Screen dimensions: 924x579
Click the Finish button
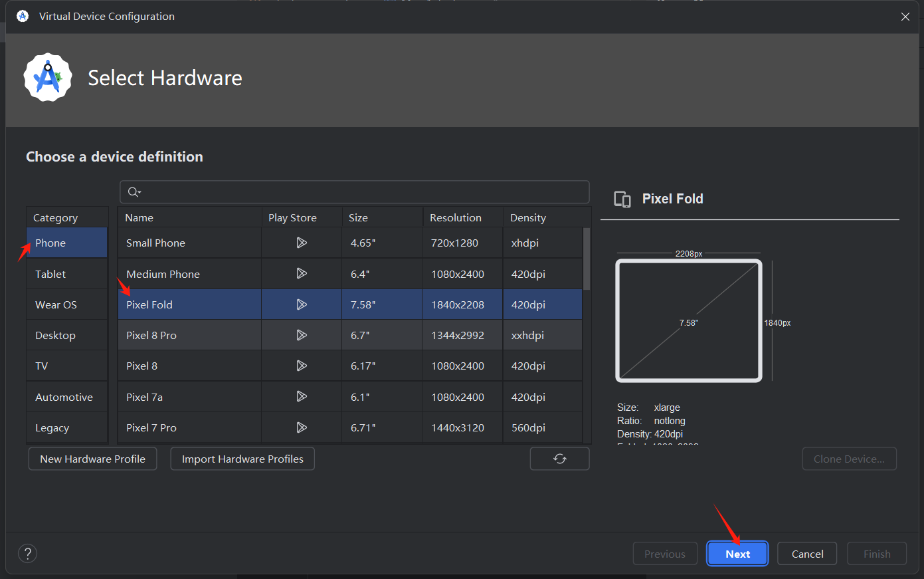tap(877, 554)
